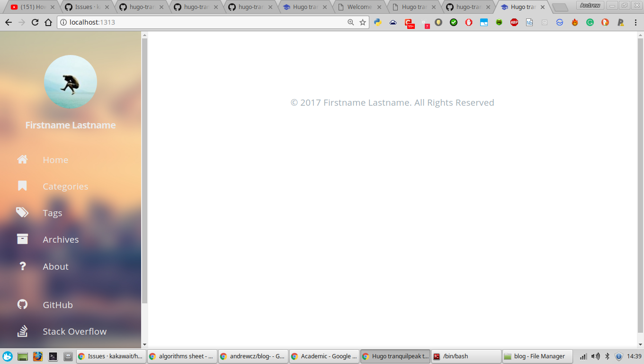Open the blog - File Manager window
The image size is (644, 364).
click(537, 356)
